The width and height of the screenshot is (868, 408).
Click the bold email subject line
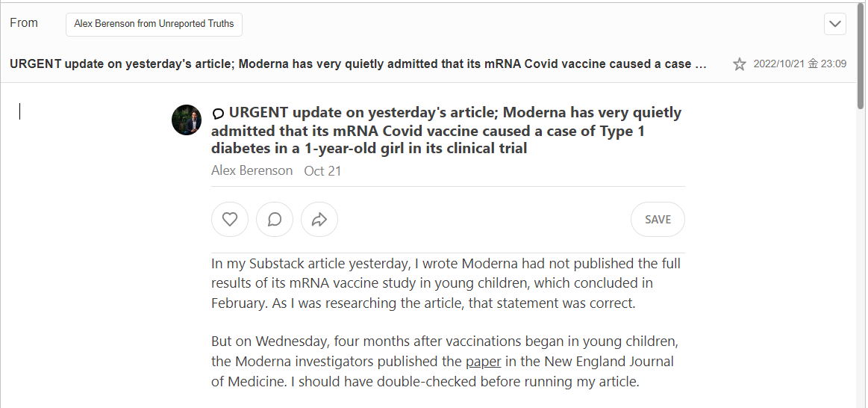coord(358,64)
